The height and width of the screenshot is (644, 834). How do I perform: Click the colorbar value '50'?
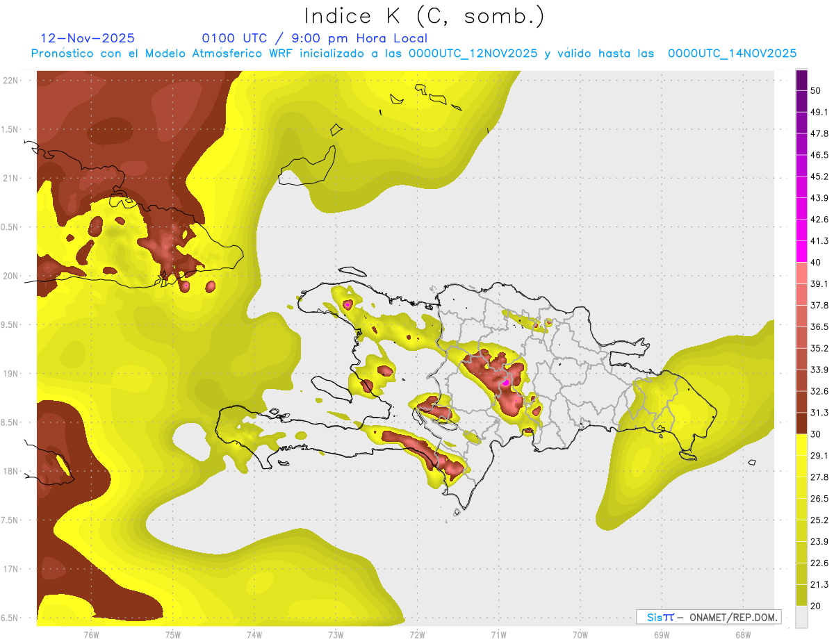(816, 90)
